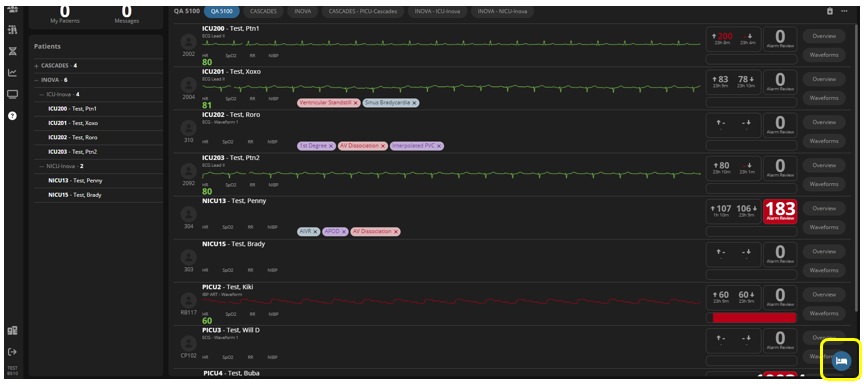
Task: Open the CASCADES - PICU-Cascades tab
Action: (x=363, y=11)
